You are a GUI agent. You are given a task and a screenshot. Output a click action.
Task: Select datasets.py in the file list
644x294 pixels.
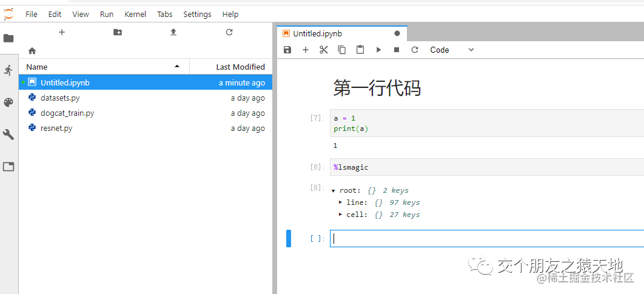[146, 98]
